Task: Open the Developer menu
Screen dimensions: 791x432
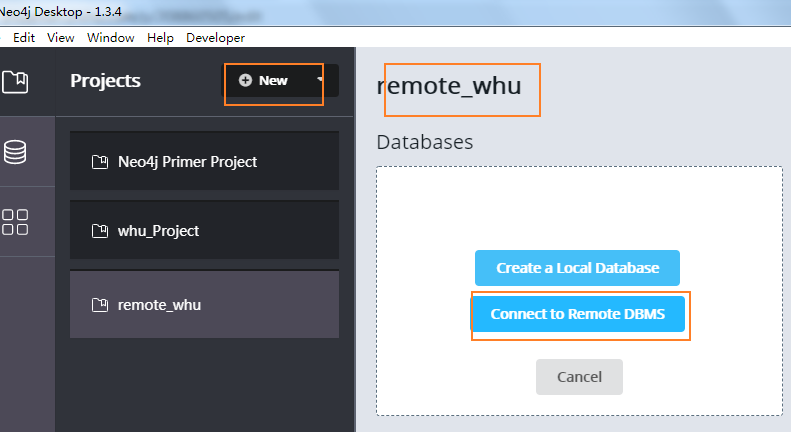Action: pyautogui.click(x=214, y=38)
